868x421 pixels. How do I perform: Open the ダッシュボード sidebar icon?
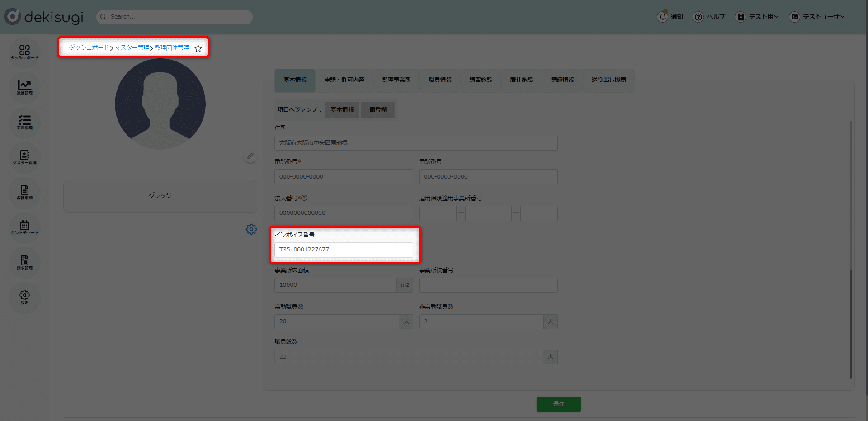click(24, 52)
